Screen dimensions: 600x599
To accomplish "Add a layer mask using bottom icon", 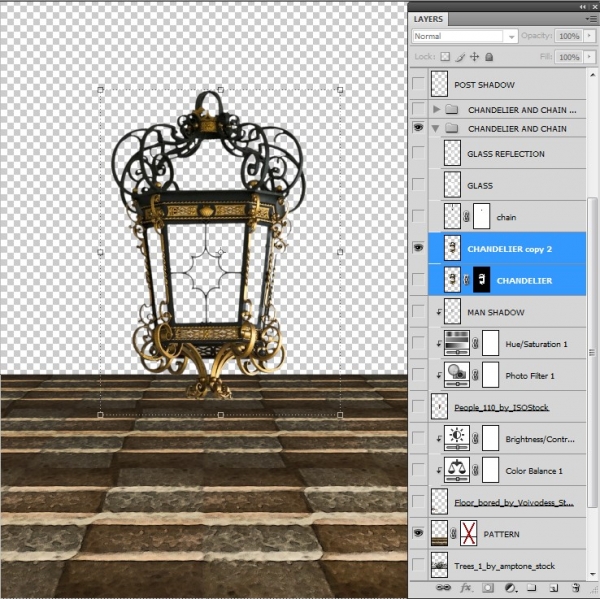I will coord(488,588).
